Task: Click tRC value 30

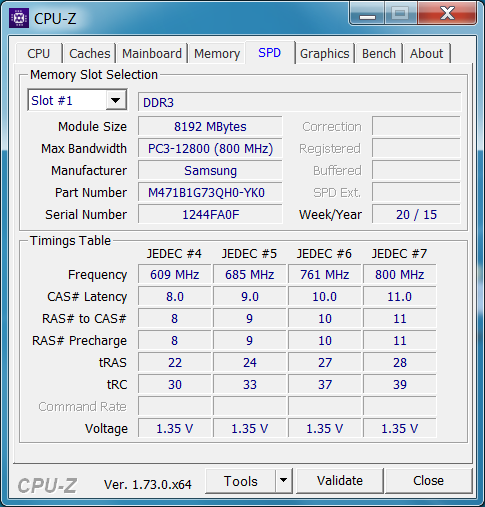Action: (175, 385)
